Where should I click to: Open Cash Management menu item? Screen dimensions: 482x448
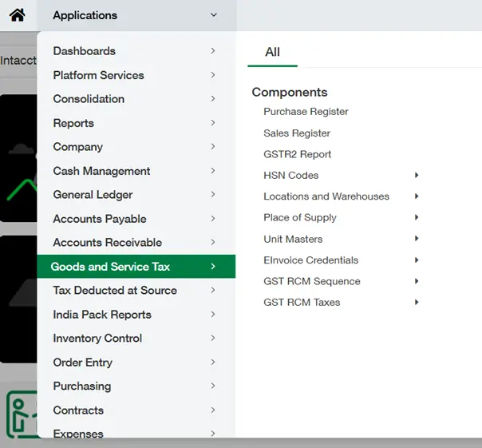[101, 171]
